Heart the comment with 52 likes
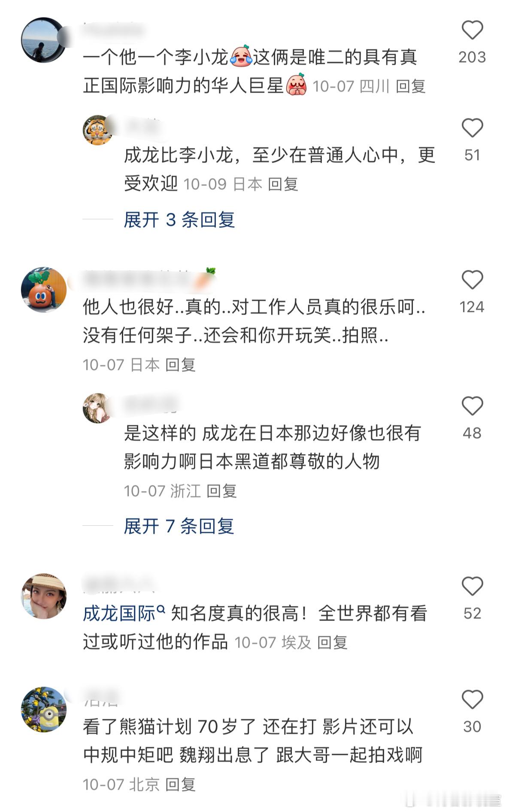The width and height of the screenshot is (506, 812). pyautogui.click(x=472, y=586)
